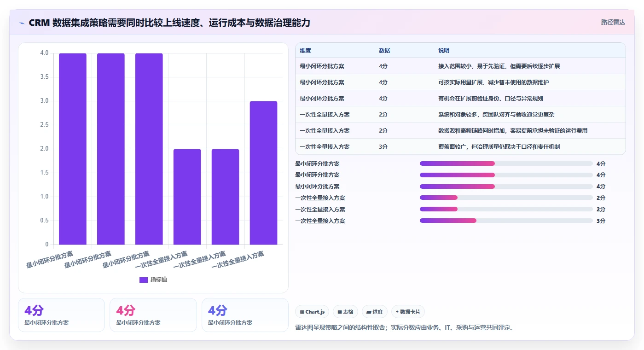Click the 2.5 y-axis tick label
644x350 pixels.
click(44, 125)
